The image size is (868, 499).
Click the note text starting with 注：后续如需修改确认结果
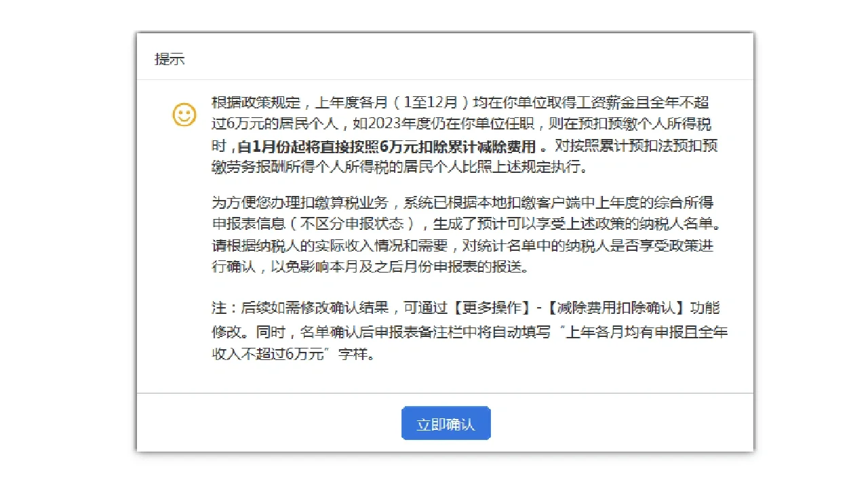tap(470, 331)
